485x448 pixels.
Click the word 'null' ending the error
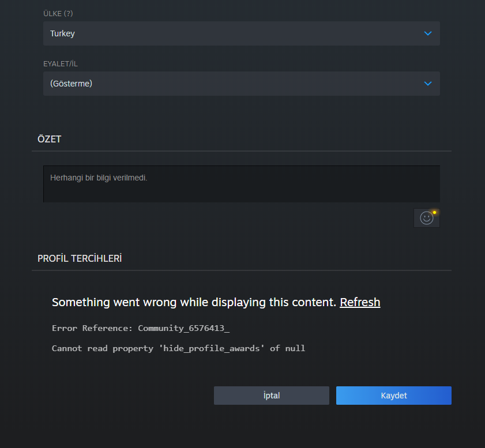(x=295, y=348)
